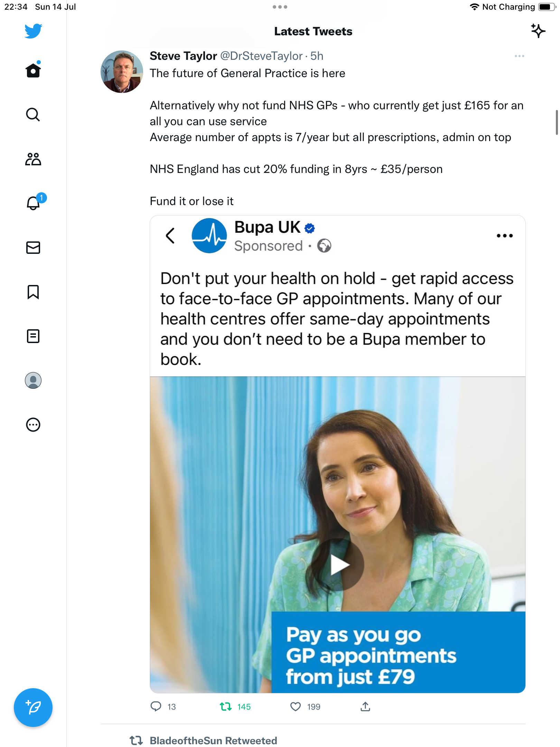The width and height of the screenshot is (560, 747).
Task: Click the Twitter bird logo
Action: [33, 31]
